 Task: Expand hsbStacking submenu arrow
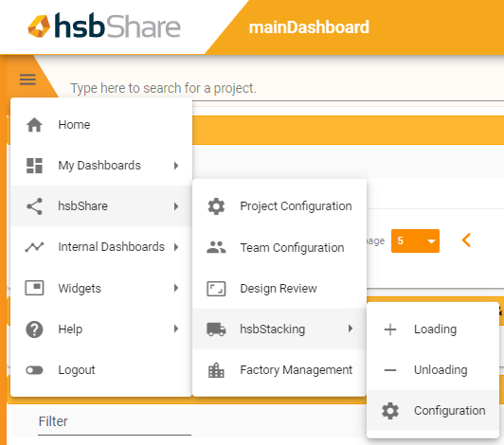point(351,329)
